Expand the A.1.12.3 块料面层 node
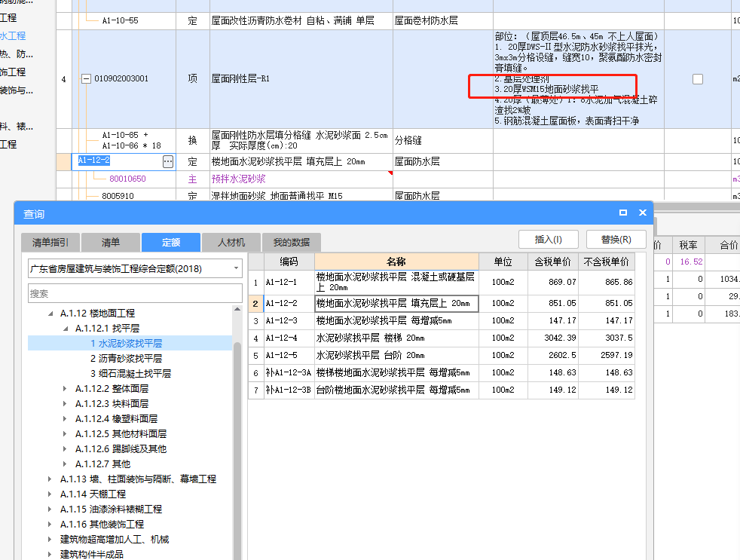The width and height of the screenshot is (740, 560). (65, 404)
